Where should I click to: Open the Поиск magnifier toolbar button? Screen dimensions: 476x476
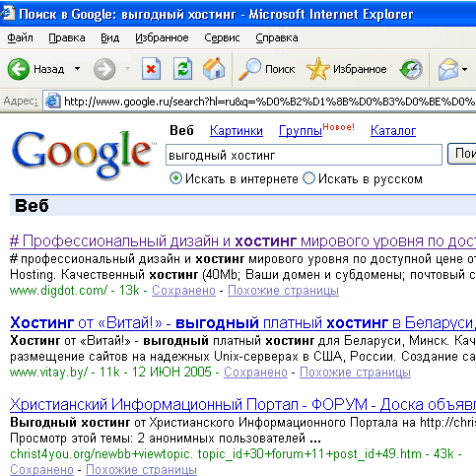266,69
